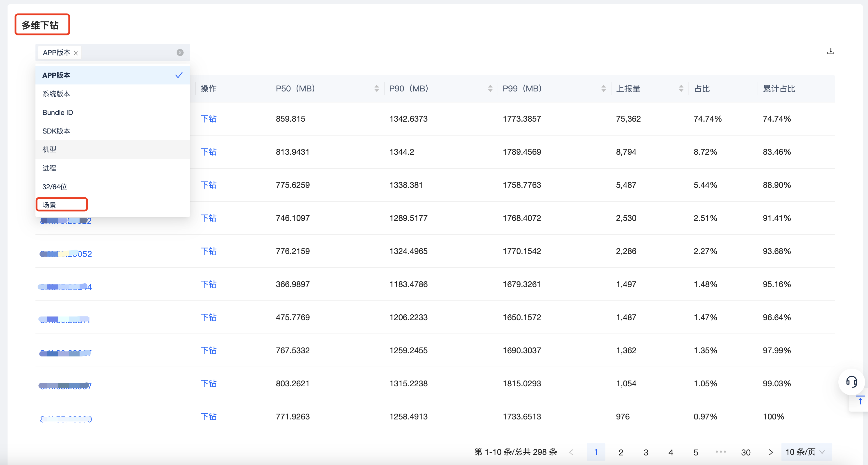Select 机型 option
The height and width of the screenshot is (465, 868).
112,149
